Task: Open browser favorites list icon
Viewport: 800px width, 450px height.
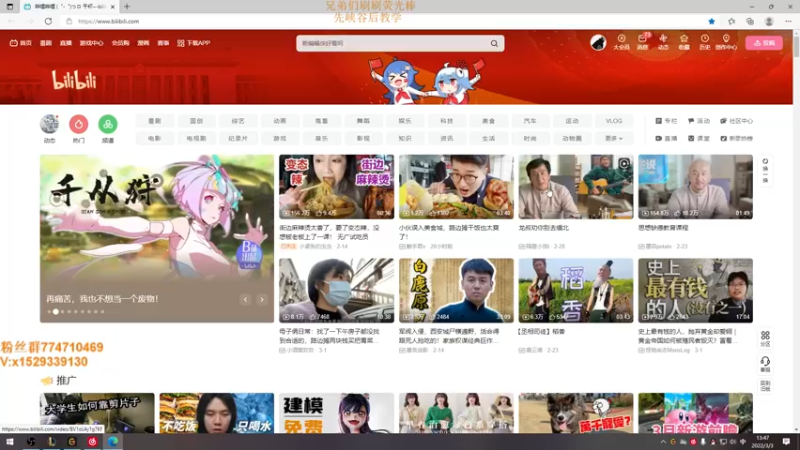Action: click(731, 21)
